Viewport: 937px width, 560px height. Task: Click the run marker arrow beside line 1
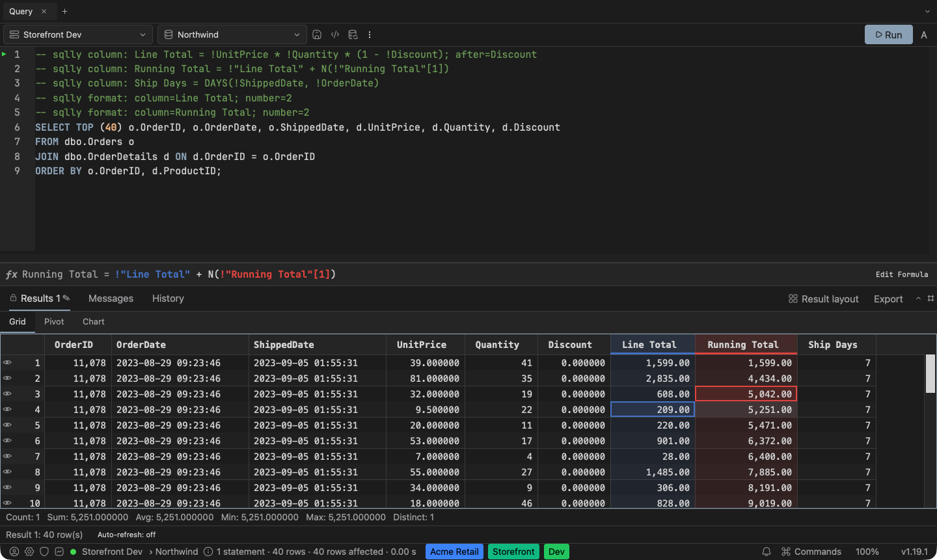pyautogui.click(x=5, y=54)
